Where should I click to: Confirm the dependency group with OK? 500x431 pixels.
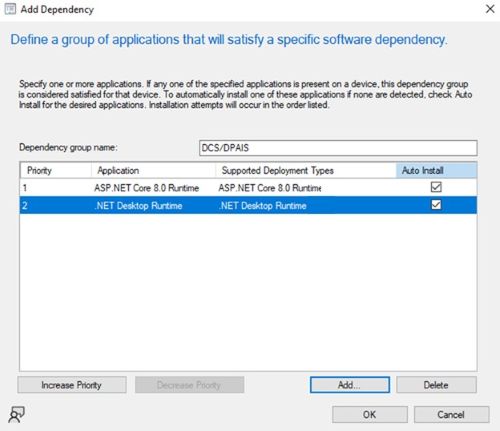(x=370, y=415)
